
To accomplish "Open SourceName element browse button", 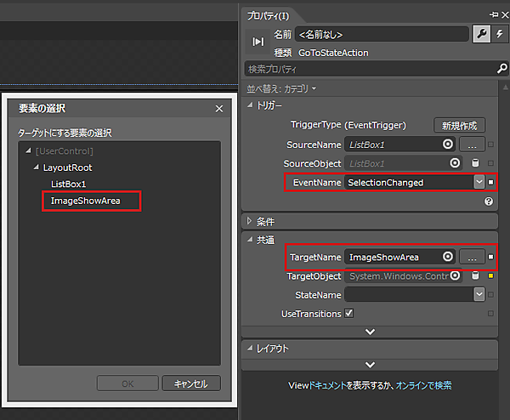I will tap(472, 145).
